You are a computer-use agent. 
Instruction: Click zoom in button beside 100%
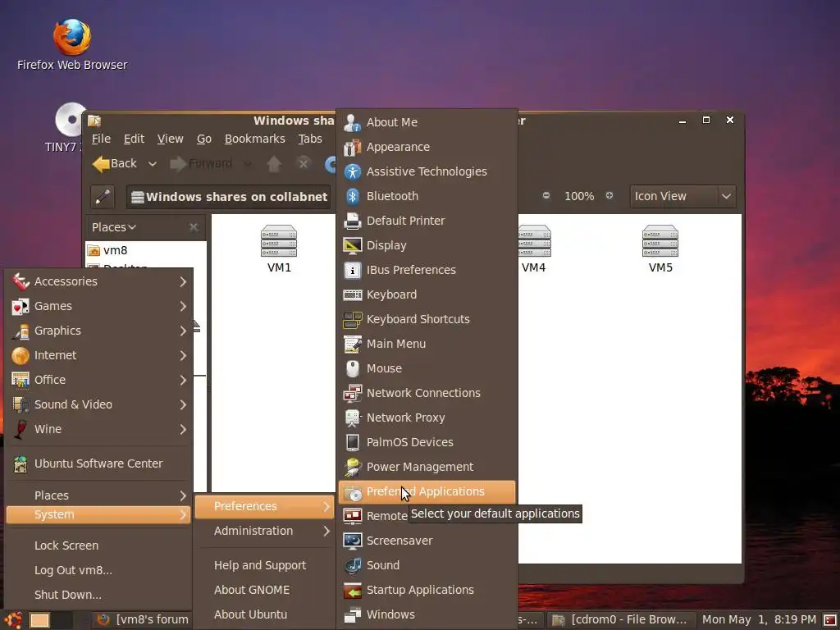tap(609, 196)
